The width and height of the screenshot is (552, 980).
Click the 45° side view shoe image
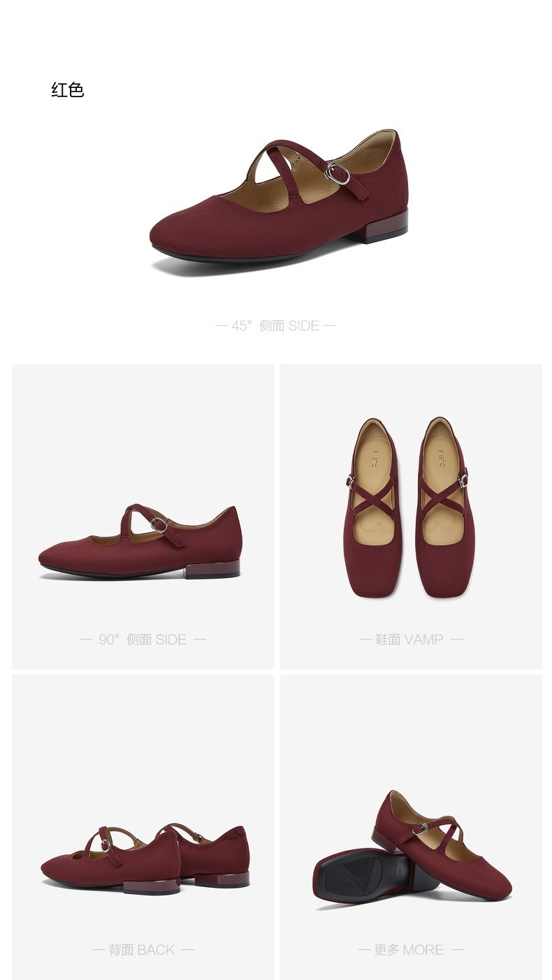278,203
